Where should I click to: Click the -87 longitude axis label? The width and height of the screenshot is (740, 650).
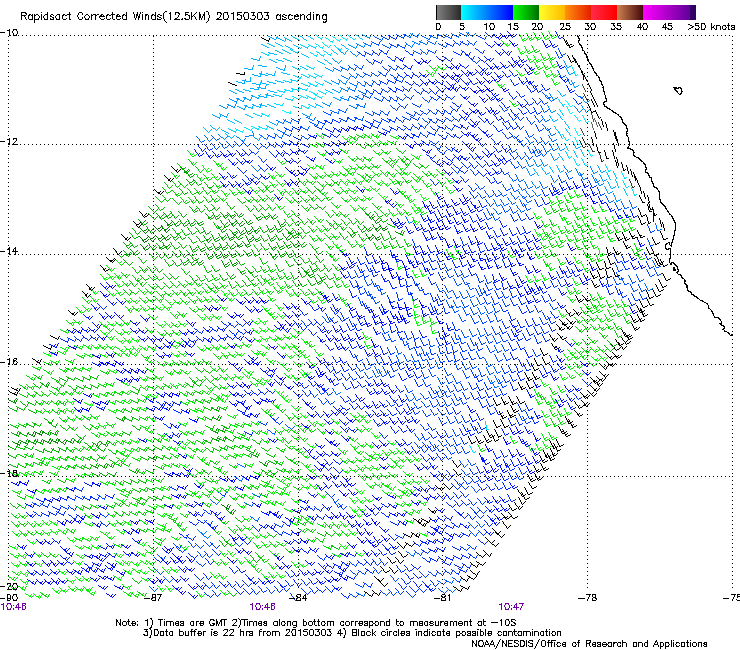tap(152, 598)
